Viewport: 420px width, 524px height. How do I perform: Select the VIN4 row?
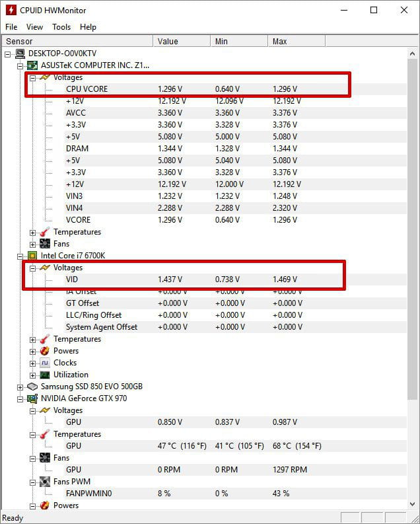[x=236, y=208]
